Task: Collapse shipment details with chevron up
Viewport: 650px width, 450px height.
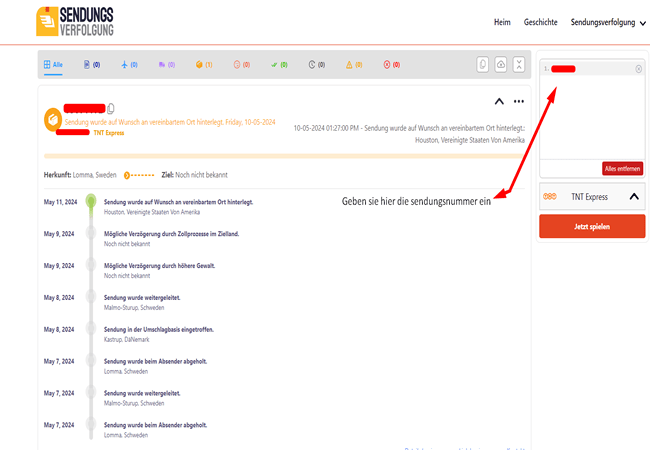Action: pos(499,102)
